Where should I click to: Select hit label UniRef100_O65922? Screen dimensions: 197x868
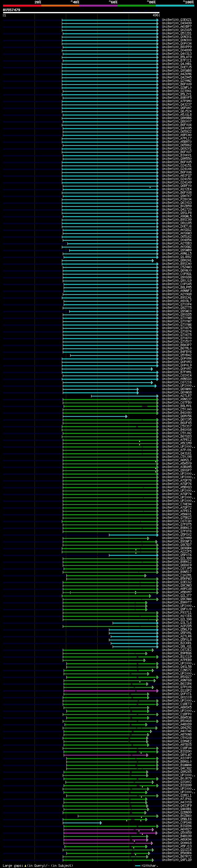coord(177,132)
